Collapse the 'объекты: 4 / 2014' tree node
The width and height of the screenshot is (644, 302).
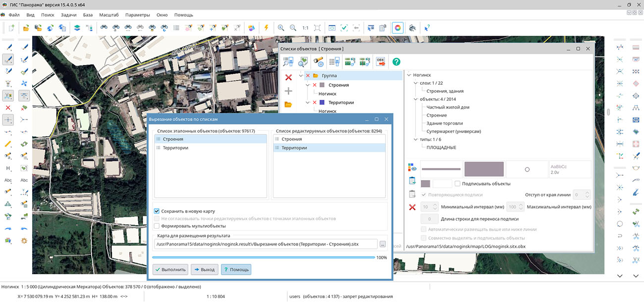pos(416,99)
